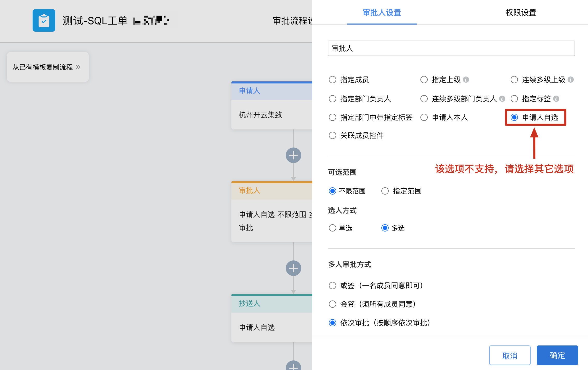
Task: Click the plus button below 抄送人 node
Action: click(x=293, y=366)
